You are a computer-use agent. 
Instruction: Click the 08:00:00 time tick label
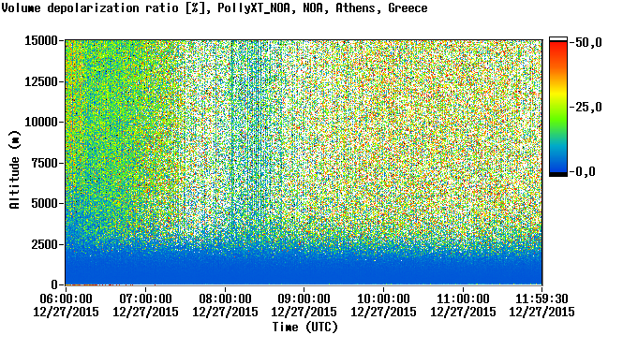click(x=225, y=298)
